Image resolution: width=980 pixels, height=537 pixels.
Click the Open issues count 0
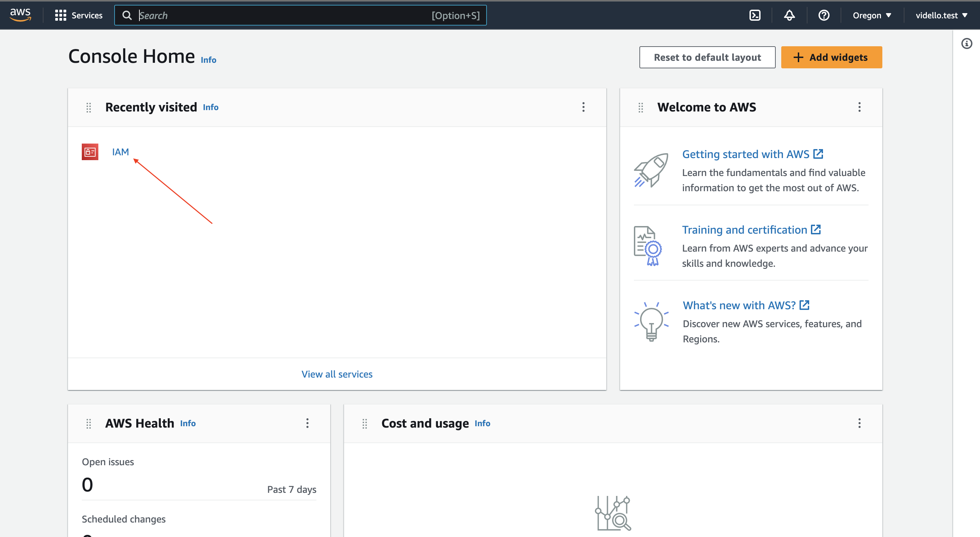[x=87, y=485]
